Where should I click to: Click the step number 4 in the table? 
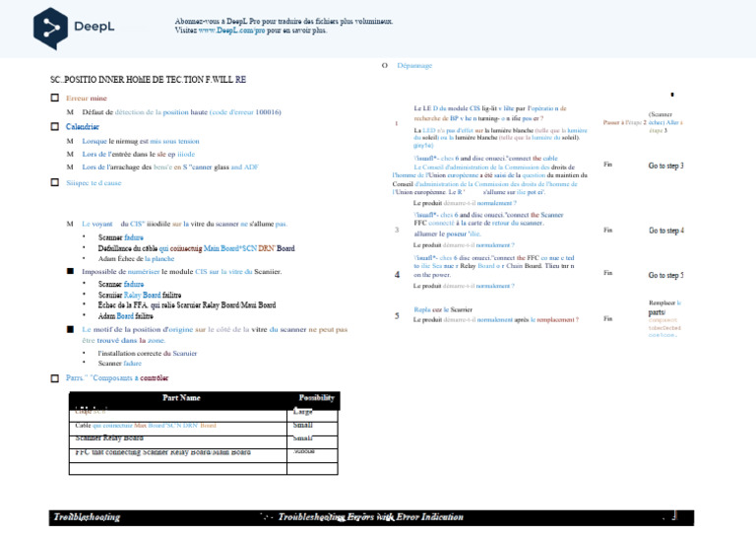point(398,275)
